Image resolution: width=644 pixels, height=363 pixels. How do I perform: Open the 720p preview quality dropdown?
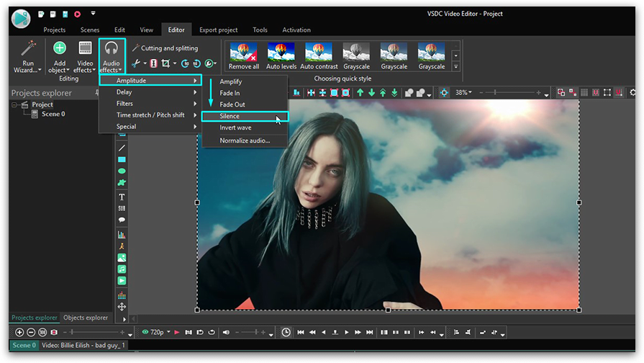[x=156, y=332]
